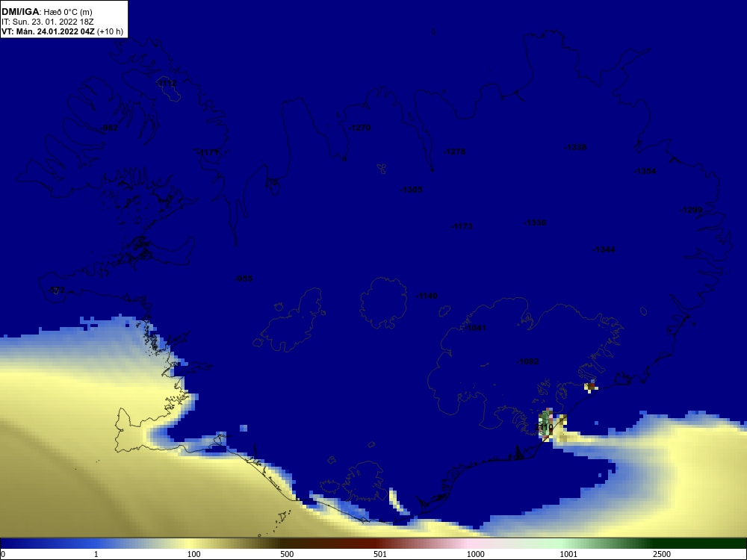Click the colorbar tick label '100'

(x=194, y=554)
